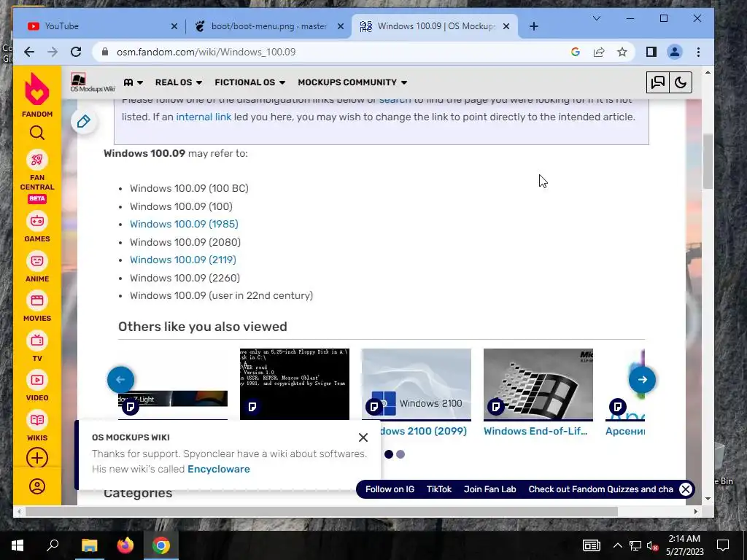Viewport: 747px width, 560px height.
Task: Click the plus start-a-wiki icon
Action: coord(37,458)
